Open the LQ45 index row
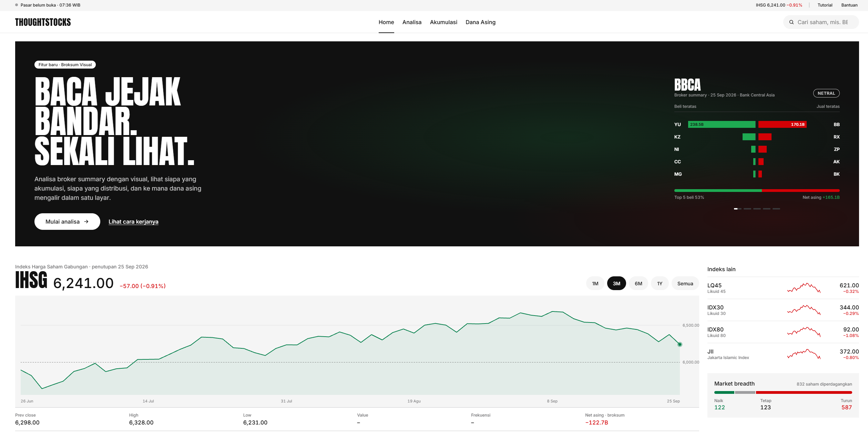868x440 pixels. coord(783,288)
